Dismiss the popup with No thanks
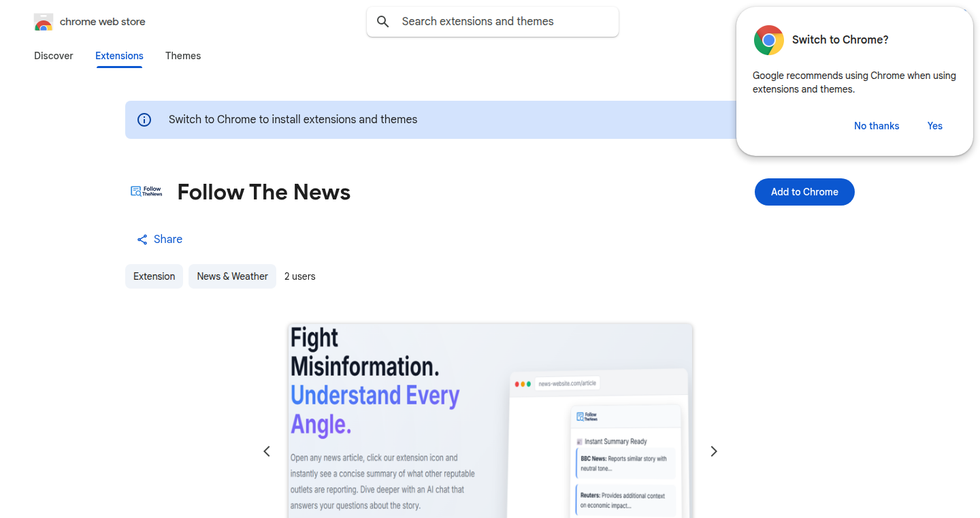 pyautogui.click(x=877, y=126)
